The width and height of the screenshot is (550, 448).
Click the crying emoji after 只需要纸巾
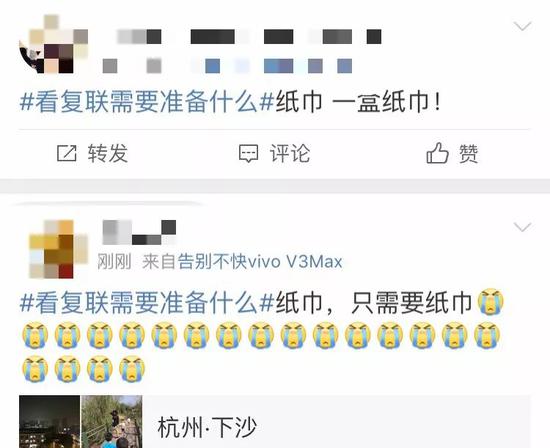pyautogui.click(x=491, y=301)
